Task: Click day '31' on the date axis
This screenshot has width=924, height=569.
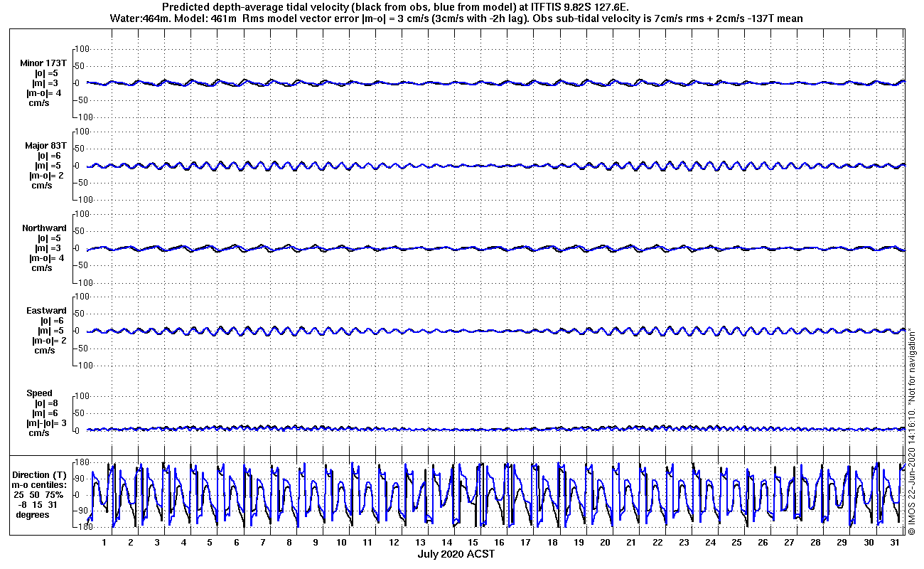Action: (x=893, y=543)
